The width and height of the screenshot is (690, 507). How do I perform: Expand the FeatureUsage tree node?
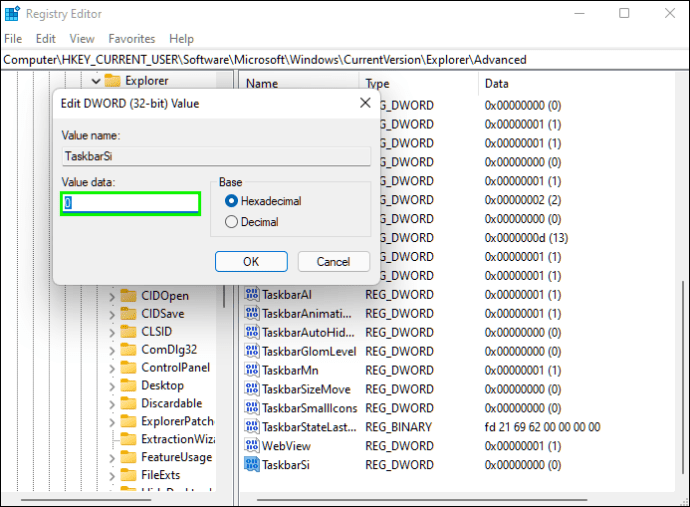pyautogui.click(x=112, y=458)
